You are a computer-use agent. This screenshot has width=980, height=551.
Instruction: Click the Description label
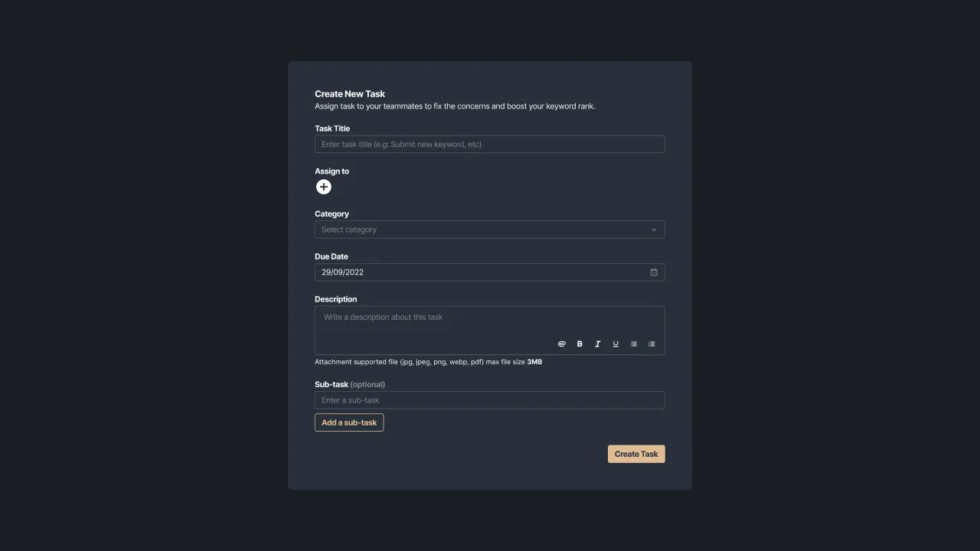tap(335, 299)
